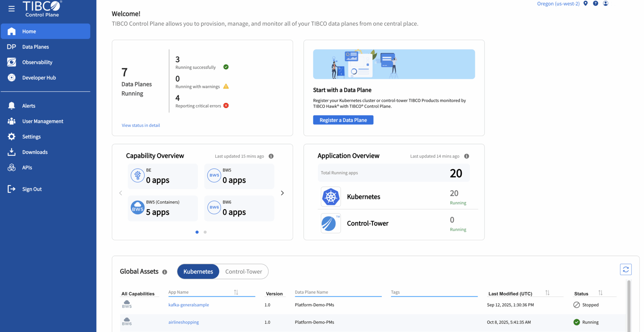Select the Kubernetes tab in Global Assets
Image resolution: width=644 pixels, height=332 pixels.
[198, 271]
